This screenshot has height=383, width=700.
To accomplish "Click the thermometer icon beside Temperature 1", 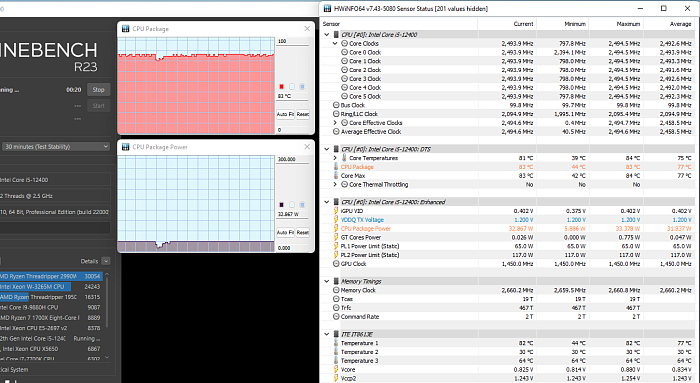I will pyautogui.click(x=336, y=343).
